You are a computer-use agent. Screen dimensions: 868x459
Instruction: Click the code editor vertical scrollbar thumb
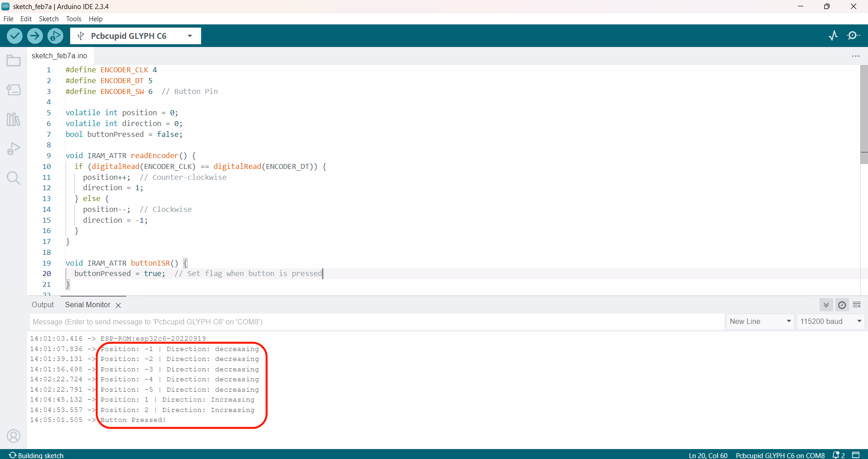(864, 113)
